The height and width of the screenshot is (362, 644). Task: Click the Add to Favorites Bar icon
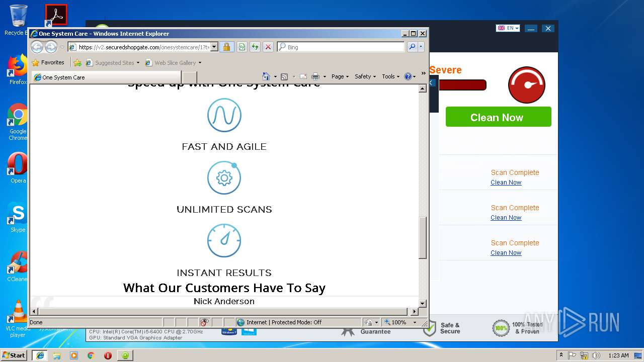point(77,63)
